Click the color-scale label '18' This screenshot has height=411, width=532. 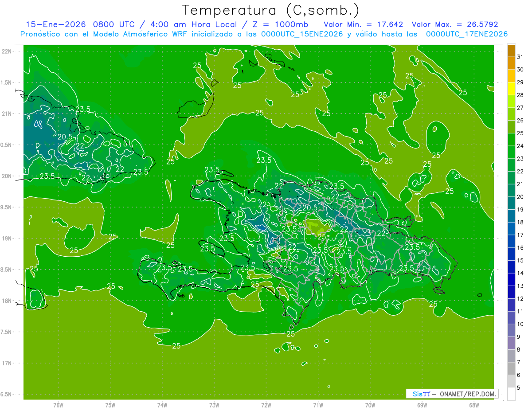coord(520,223)
